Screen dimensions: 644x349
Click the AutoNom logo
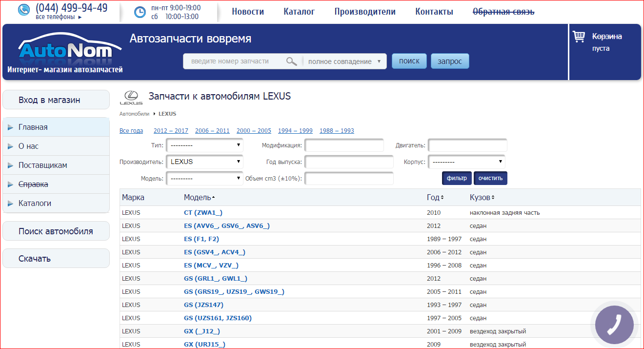[x=70, y=50]
